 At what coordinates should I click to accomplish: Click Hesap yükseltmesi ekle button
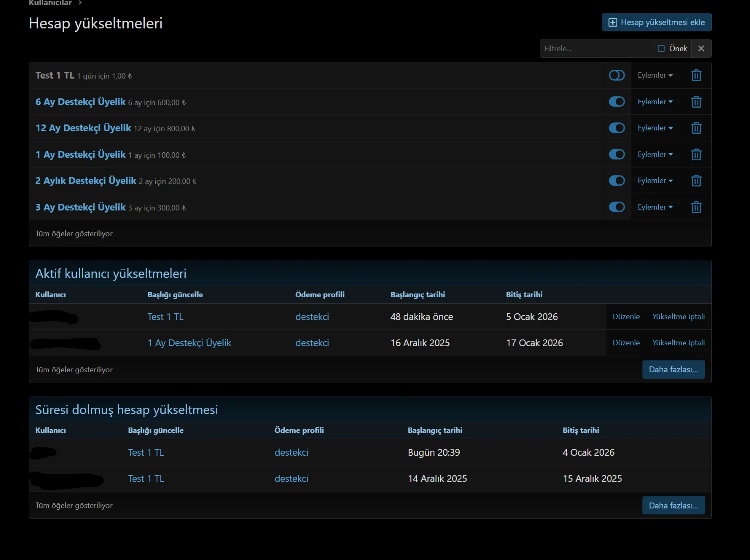(x=656, y=22)
